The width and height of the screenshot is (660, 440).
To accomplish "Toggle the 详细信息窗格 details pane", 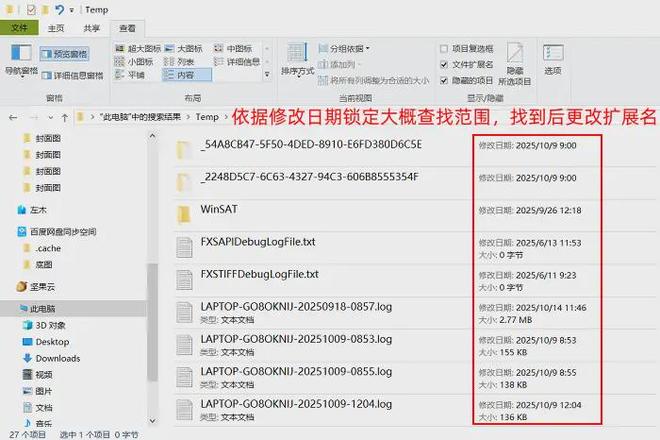I will pos(72,75).
